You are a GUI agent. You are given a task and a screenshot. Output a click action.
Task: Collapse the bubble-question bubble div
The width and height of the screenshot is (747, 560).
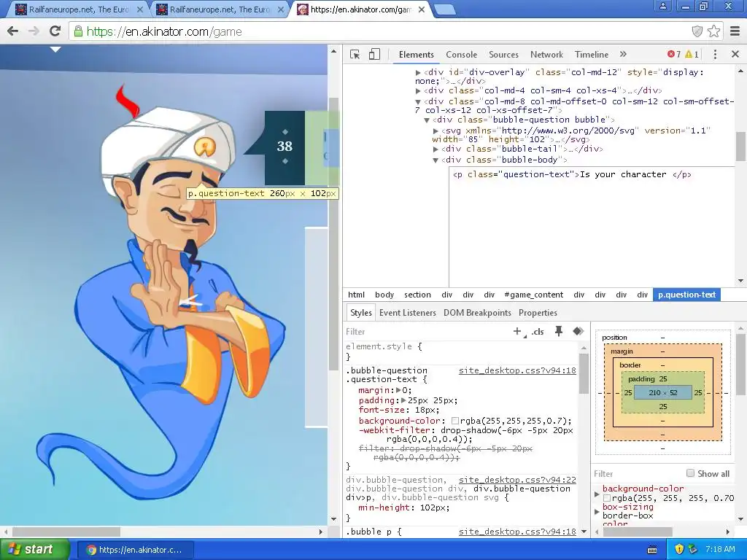(427, 120)
